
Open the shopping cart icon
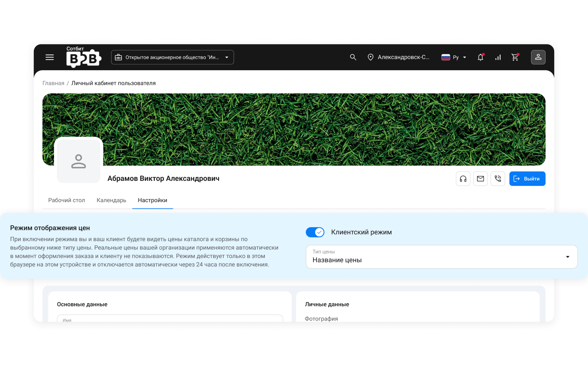[515, 57]
